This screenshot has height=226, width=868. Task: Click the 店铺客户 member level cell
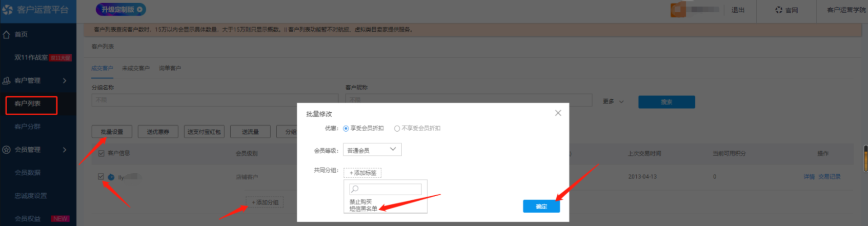pos(247,177)
